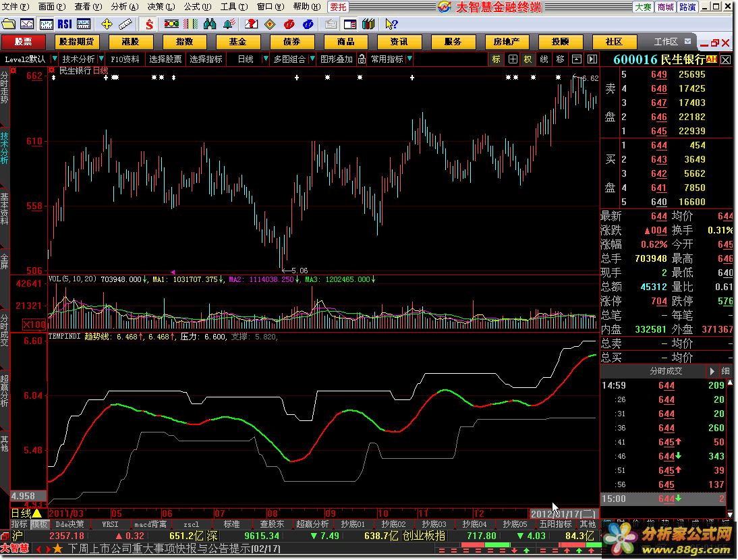The width and height of the screenshot is (738, 560).
Task: Click the red-white envelope question toolbar icon
Action: (251, 24)
